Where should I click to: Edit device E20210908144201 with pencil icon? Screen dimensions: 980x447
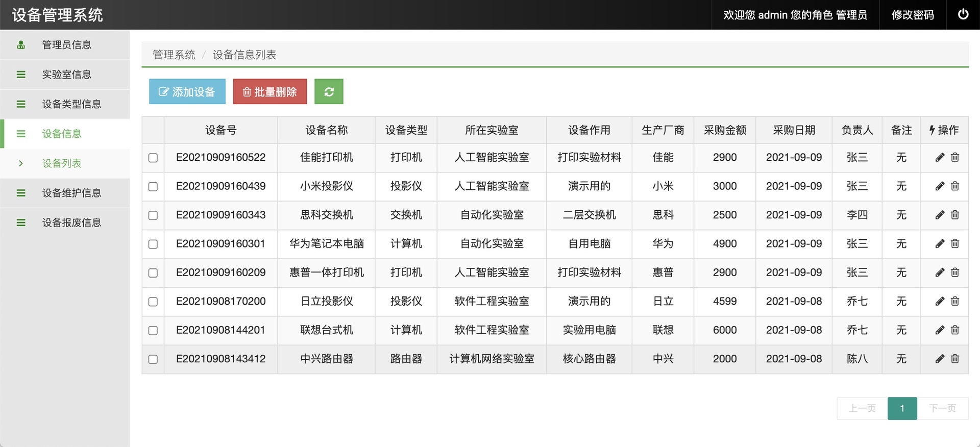tap(940, 330)
